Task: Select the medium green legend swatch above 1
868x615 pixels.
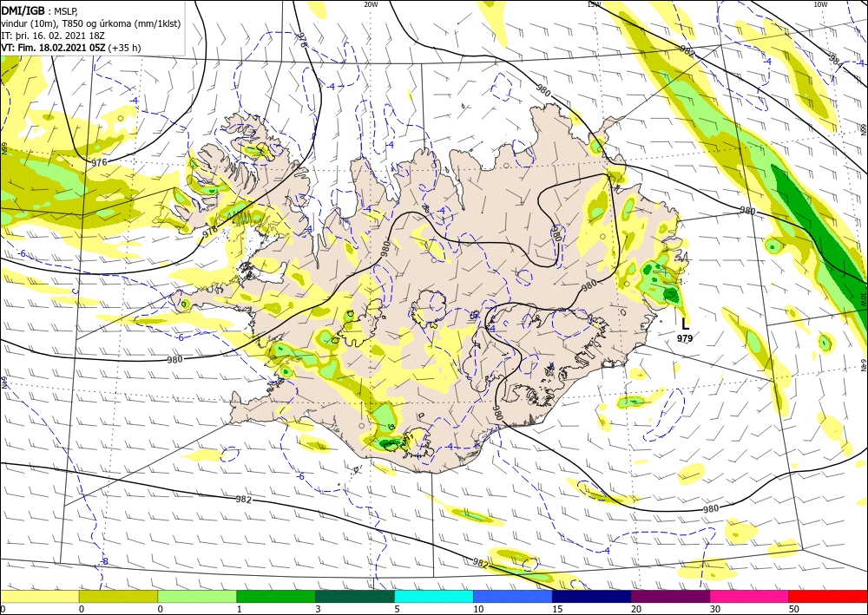Action: click(x=276, y=596)
